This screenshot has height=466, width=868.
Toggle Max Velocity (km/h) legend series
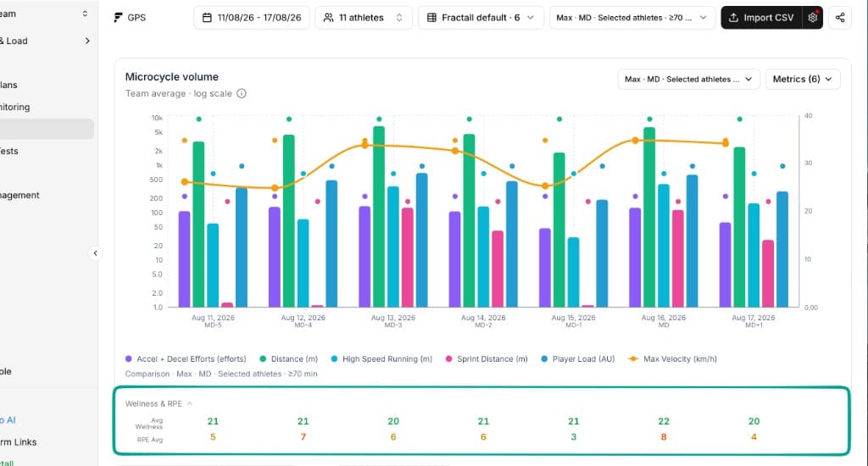(672, 358)
